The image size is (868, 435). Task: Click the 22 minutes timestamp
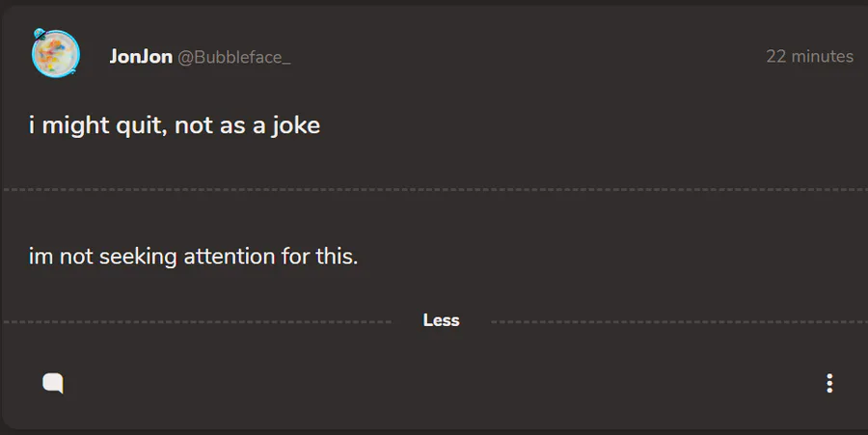click(x=809, y=57)
